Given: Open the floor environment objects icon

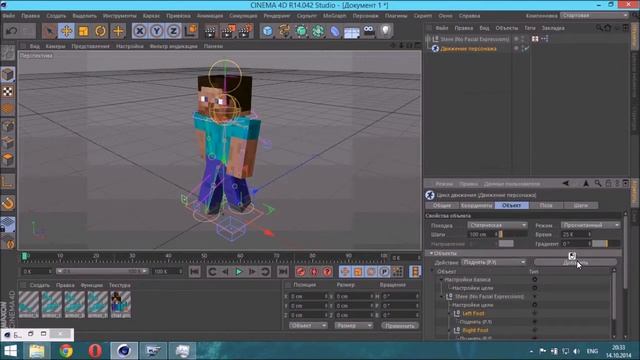Looking at the screenshot, I should point(352,32).
